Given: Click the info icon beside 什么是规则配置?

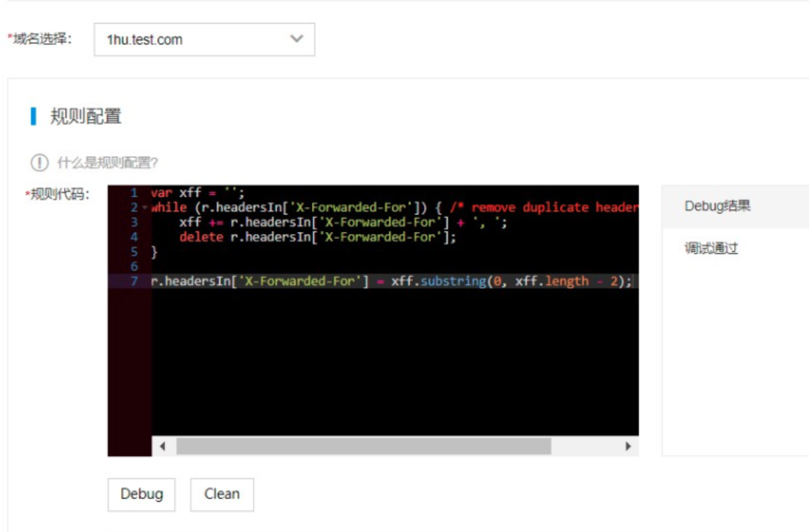Looking at the screenshot, I should pos(39,163).
